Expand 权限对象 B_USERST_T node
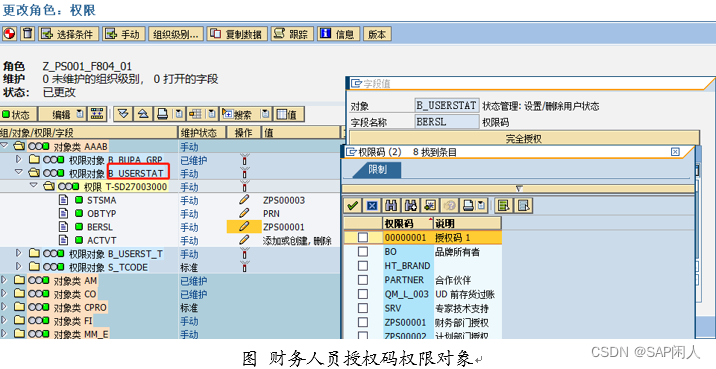 point(19,253)
